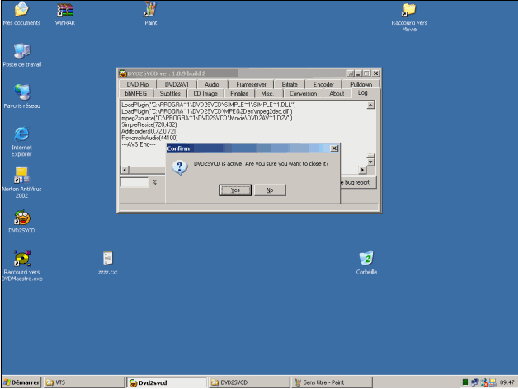Open the Audio tab
Screen dimensions: 518x389
(212, 84)
